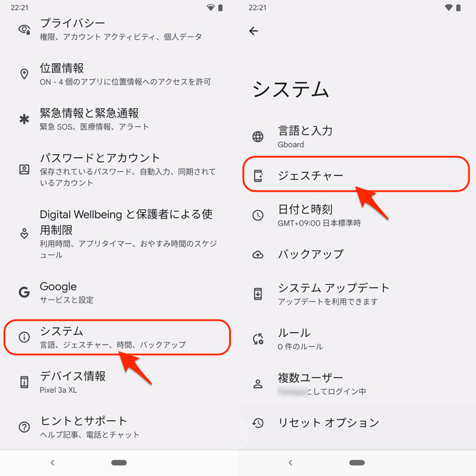
Task: Tap the right screen navigation back chevron
Action: click(x=290, y=463)
